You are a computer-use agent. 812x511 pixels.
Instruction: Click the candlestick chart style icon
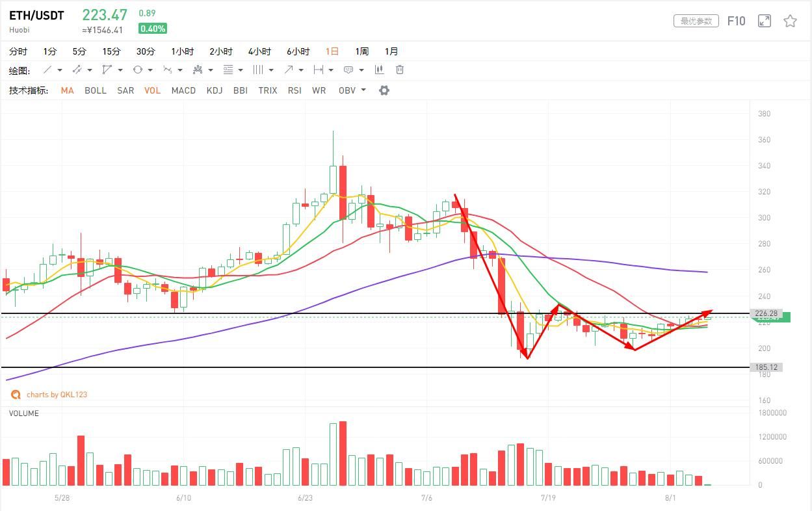379,70
